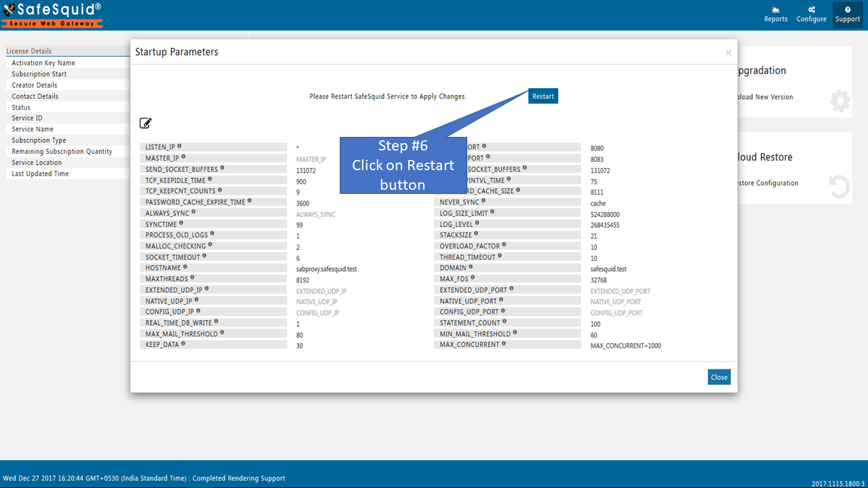Click the info icon next to MASTER_IP

[x=183, y=157]
